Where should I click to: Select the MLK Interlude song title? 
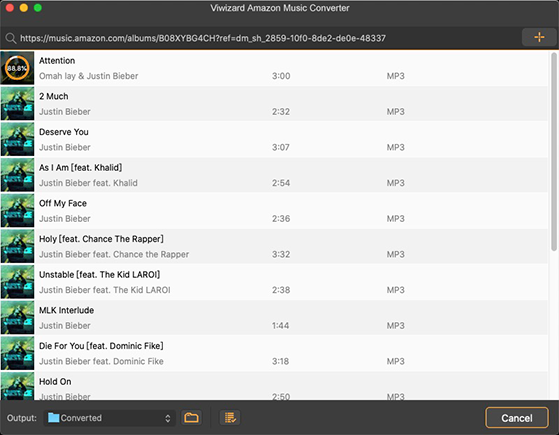66,310
